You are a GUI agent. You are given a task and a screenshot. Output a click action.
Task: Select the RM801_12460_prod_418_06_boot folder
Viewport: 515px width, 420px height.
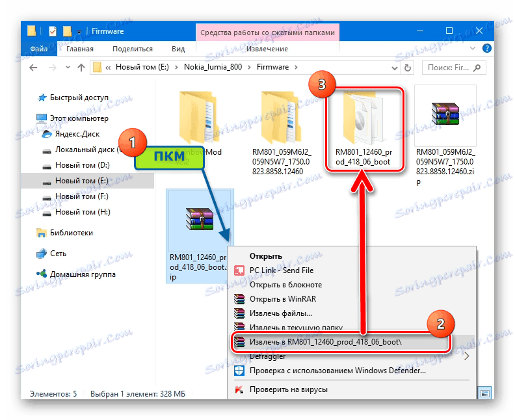coord(364,129)
